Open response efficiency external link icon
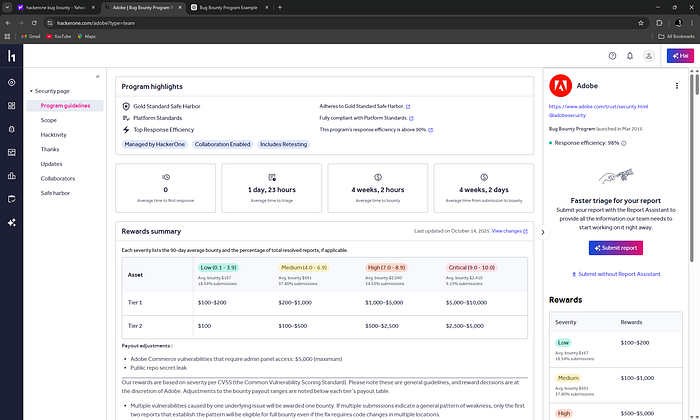The image size is (700, 420). (430, 130)
